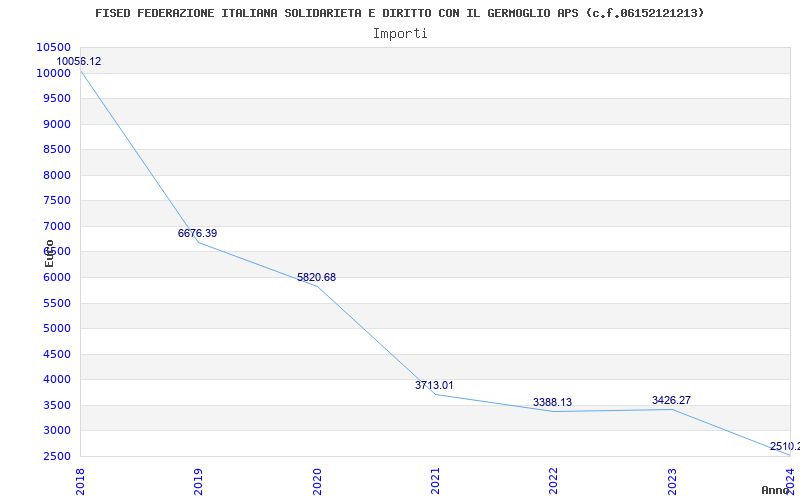
Task: Click y-axis value 6000
Action: [x=57, y=278]
